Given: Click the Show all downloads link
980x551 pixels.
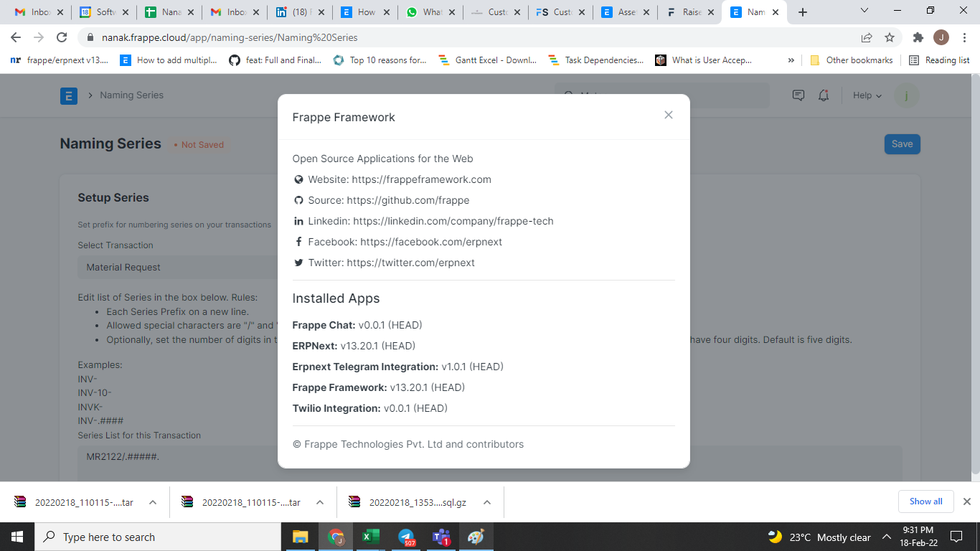Looking at the screenshot, I should pos(925,501).
